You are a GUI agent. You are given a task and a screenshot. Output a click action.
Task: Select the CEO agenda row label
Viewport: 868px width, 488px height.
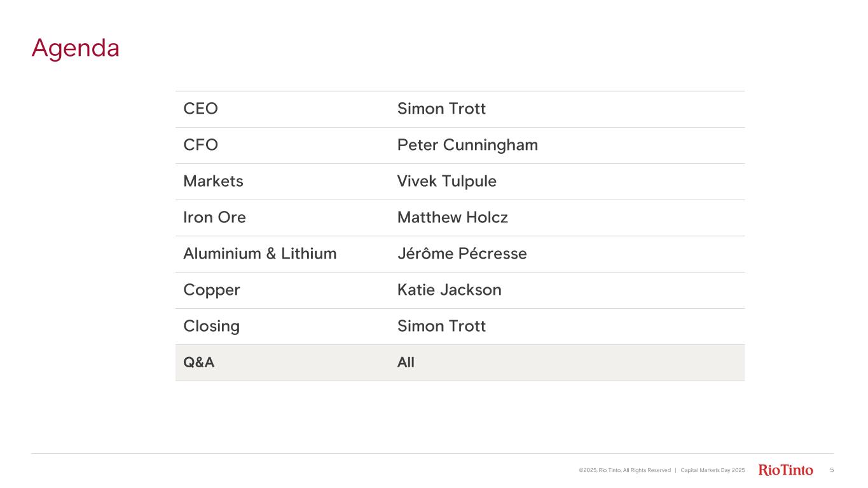coord(200,109)
